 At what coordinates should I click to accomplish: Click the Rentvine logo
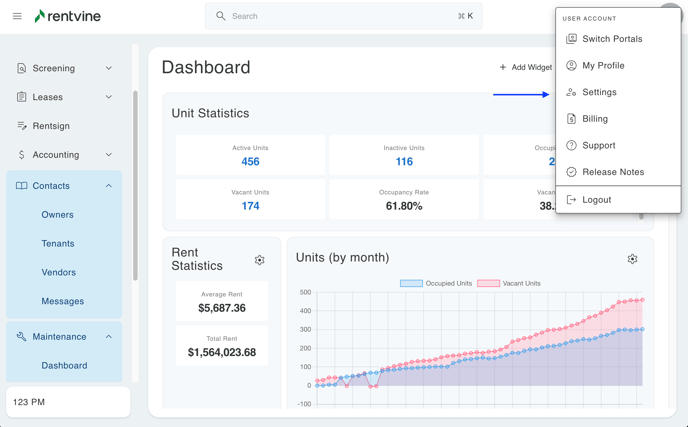[67, 16]
